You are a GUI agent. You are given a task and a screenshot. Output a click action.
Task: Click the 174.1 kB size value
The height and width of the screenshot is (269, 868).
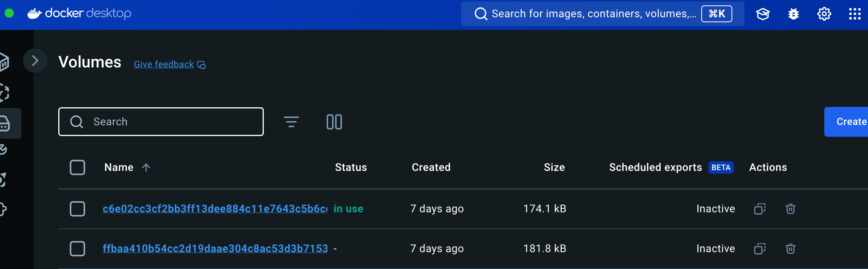[x=545, y=209]
